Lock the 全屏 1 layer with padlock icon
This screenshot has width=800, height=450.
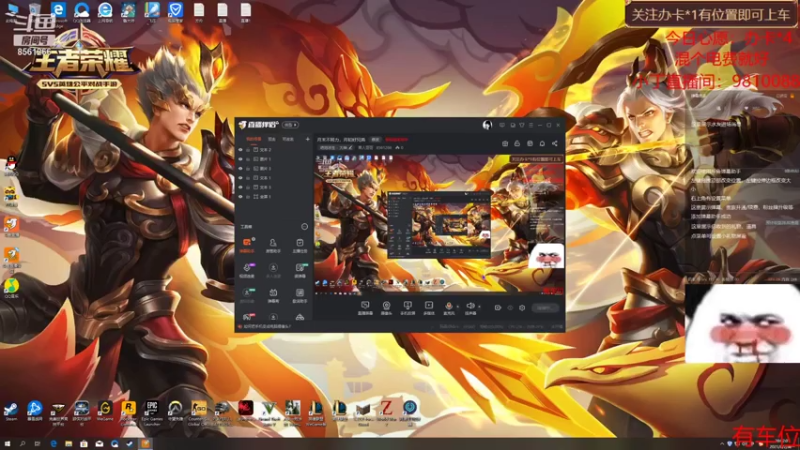coord(248,196)
